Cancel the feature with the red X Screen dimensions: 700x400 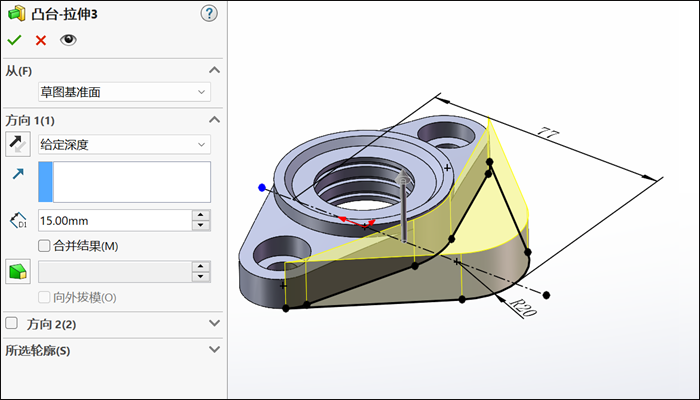(41, 40)
